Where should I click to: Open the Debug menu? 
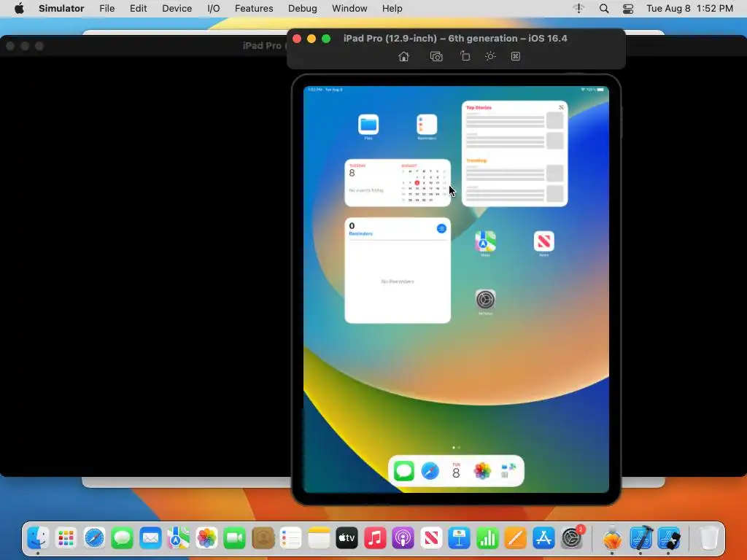[x=303, y=9]
